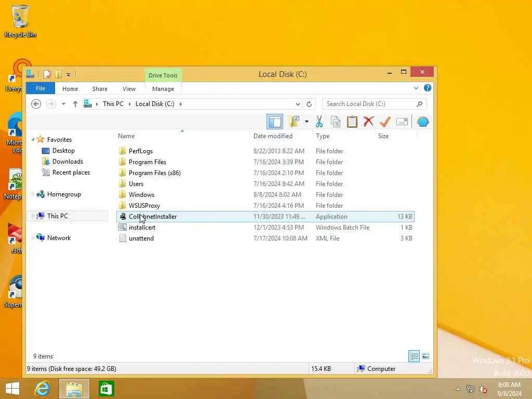532x399 pixels.
Task: Open Windows Store from taskbar
Action: pyautogui.click(x=106, y=389)
